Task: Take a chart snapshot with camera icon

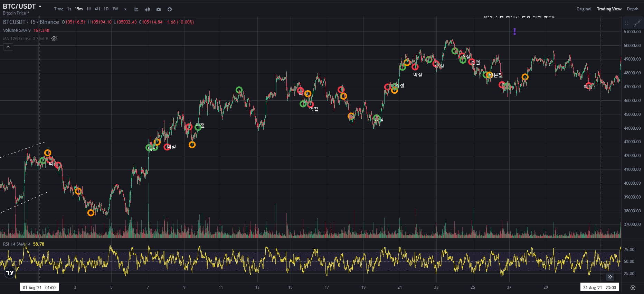Action: pyautogui.click(x=159, y=9)
